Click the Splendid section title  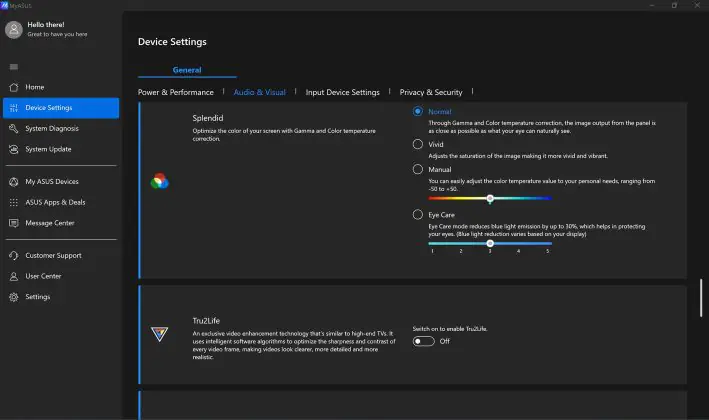[x=208, y=118]
